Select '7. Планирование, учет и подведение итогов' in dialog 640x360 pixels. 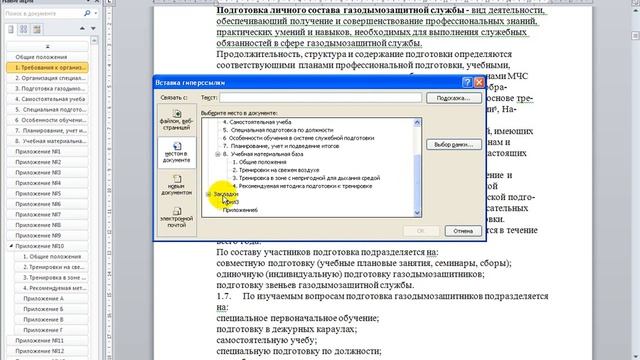click(281, 146)
